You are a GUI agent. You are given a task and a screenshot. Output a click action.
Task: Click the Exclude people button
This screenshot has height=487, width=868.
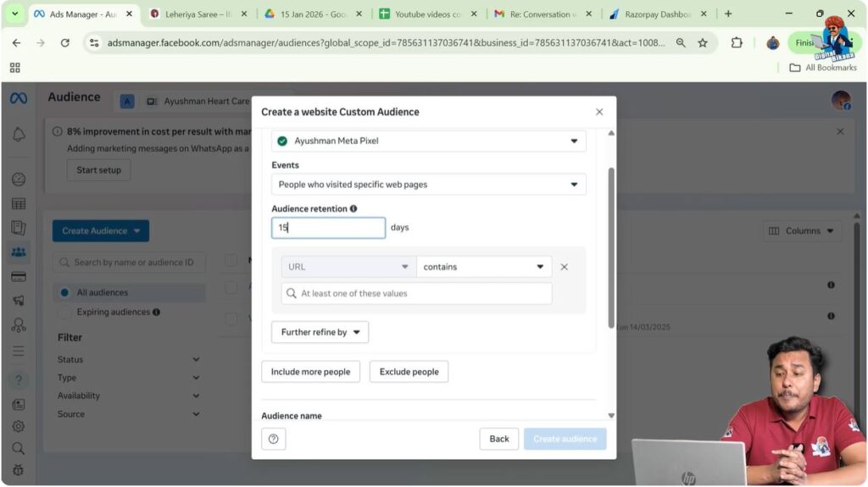pyautogui.click(x=409, y=372)
